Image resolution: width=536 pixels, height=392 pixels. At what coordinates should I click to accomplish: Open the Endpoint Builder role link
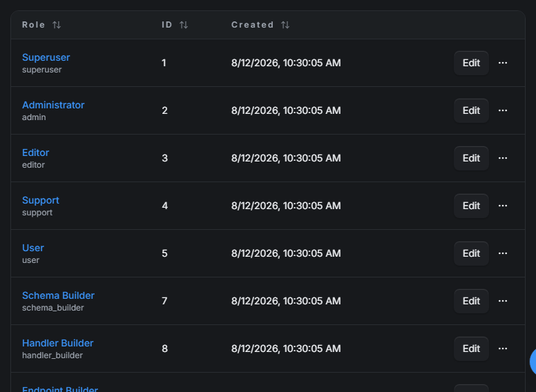[x=60, y=389]
